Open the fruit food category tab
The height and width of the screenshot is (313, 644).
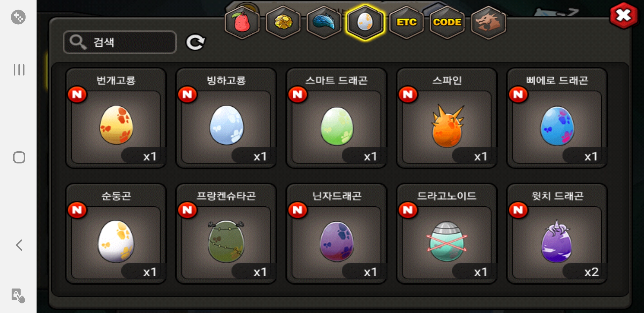point(242,22)
